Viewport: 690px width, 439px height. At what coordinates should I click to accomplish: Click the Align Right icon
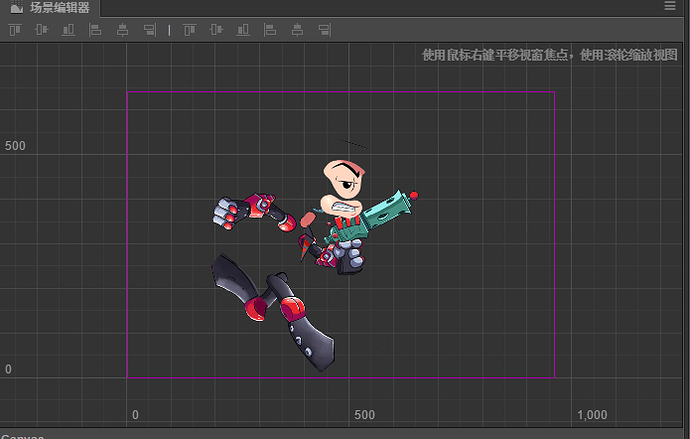click(149, 30)
